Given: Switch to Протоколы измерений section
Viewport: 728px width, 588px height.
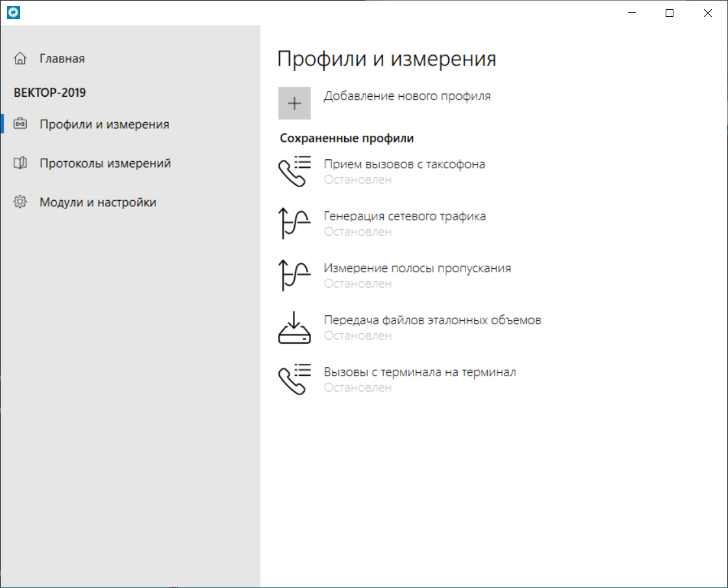Looking at the screenshot, I should 105,163.
